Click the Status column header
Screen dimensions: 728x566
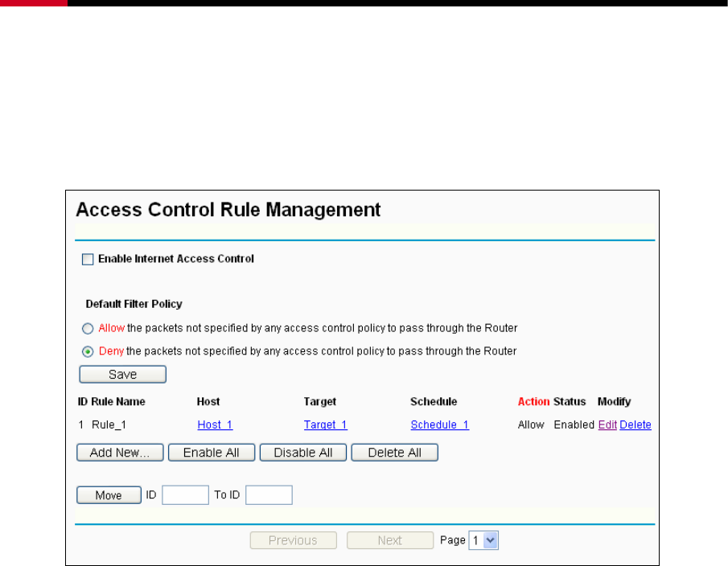pos(570,401)
